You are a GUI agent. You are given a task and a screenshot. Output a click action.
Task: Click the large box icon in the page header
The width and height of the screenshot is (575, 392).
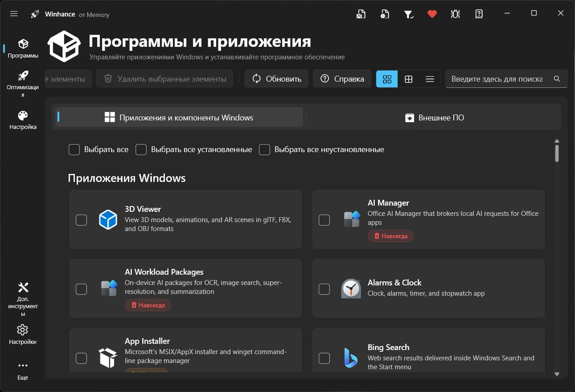pos(64,46)
